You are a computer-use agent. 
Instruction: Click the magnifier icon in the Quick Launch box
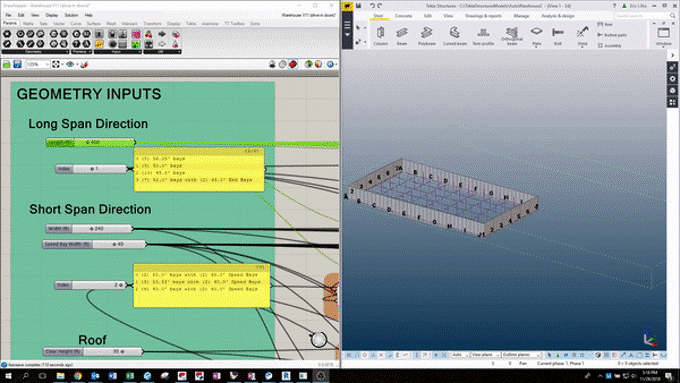[x=672, y=16]
